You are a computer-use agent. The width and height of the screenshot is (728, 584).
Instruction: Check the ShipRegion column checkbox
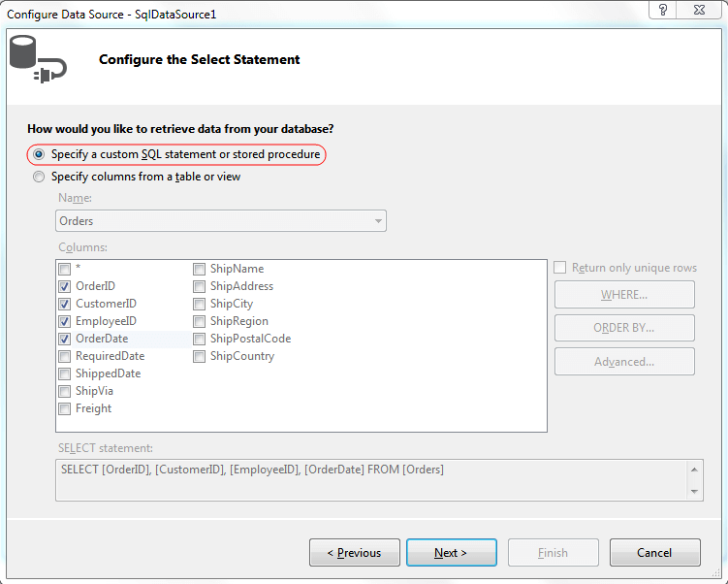[x=199, y=321]
